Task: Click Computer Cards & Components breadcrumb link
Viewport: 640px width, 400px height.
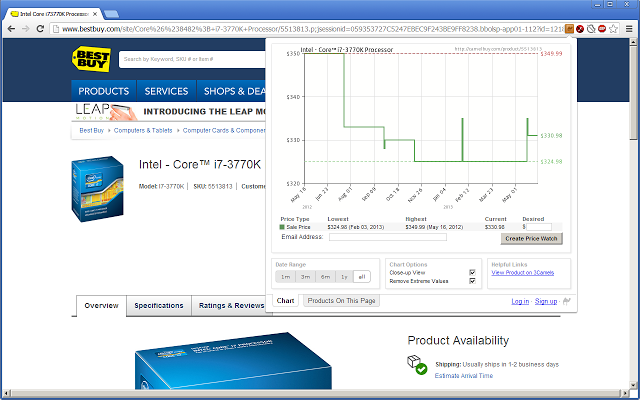Action: [224, 131]
